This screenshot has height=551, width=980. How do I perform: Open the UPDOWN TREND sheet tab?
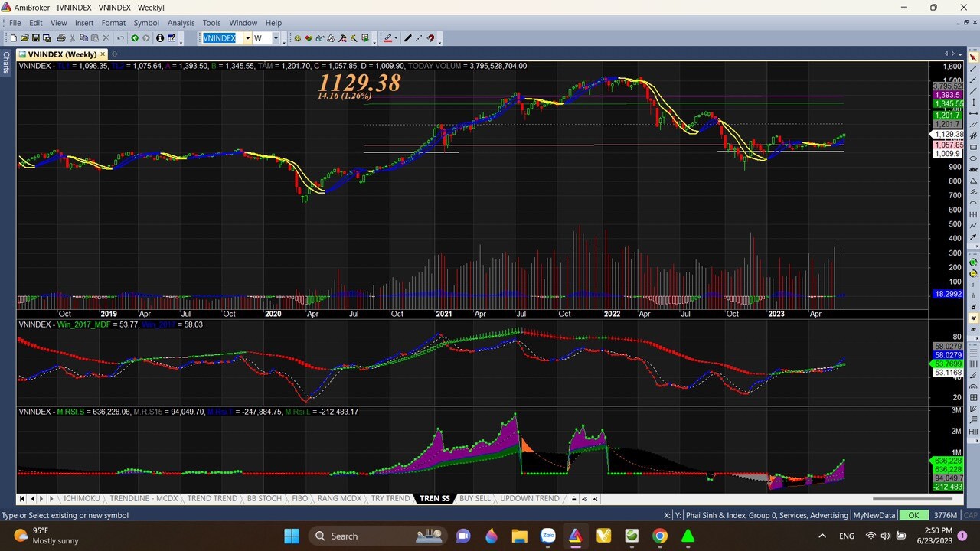tap(530, 498)
